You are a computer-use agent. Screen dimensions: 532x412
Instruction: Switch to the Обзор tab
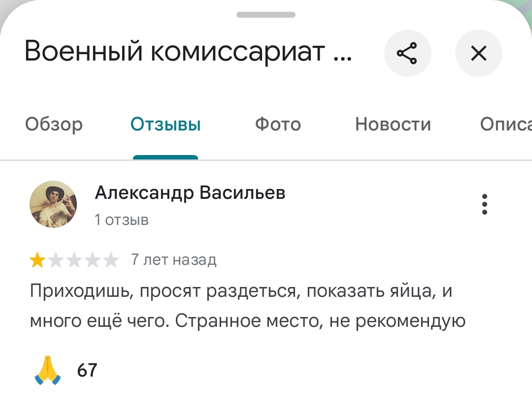point(54,125)
